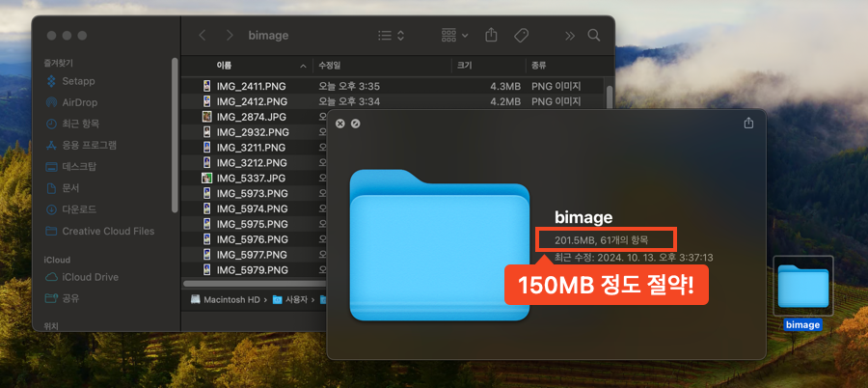The image size is (868, 388).
Task: Click the 4.3MB size cell
Action: pyautogui.click(x=505, y=87)
